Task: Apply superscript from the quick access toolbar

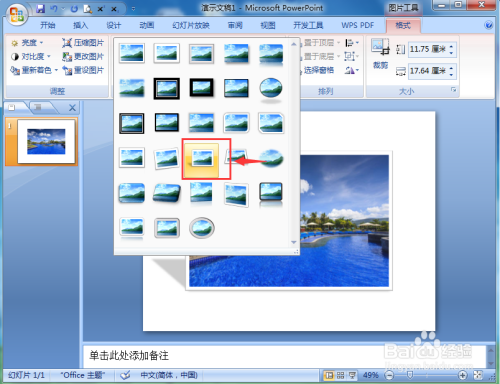Action: (100, 9)
